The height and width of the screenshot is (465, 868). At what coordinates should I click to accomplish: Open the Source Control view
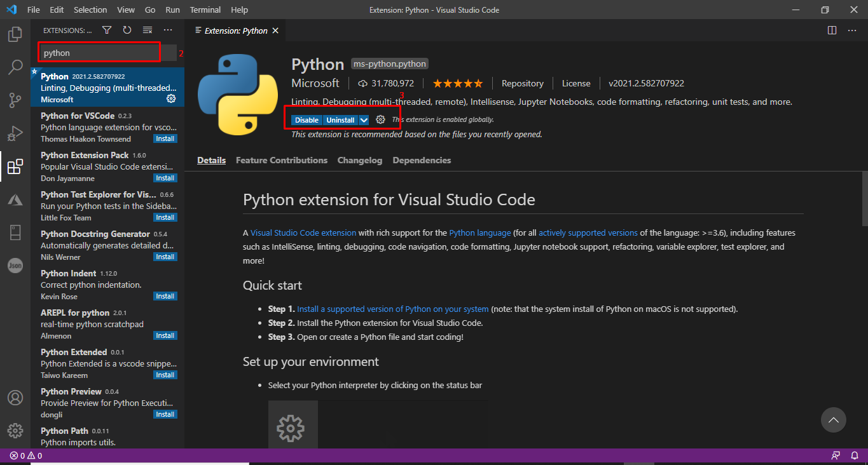point(15,100)
